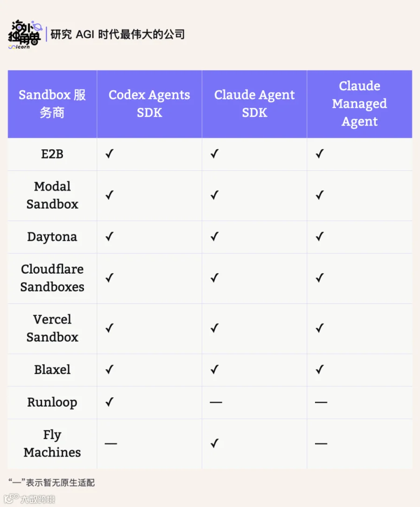Select the Codex Agents SDK column header

pyautogui.click(x=149, y=104)
